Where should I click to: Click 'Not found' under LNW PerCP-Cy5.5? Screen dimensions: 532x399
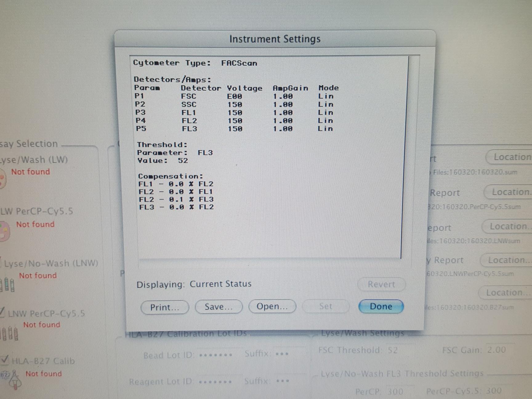[42, 324]
